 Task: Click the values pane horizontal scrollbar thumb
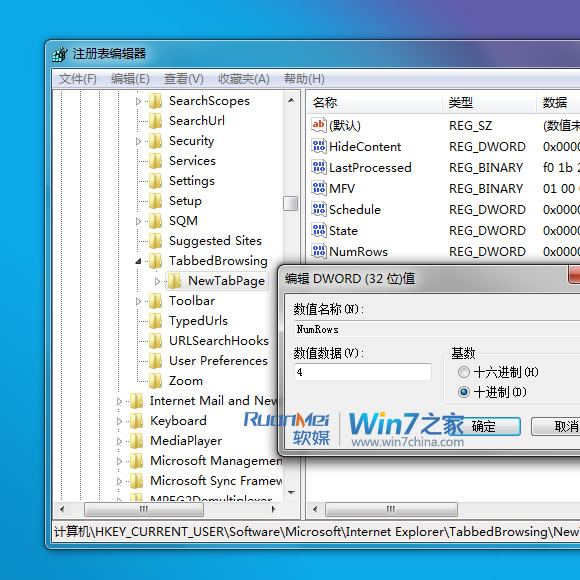pos(391,509)
